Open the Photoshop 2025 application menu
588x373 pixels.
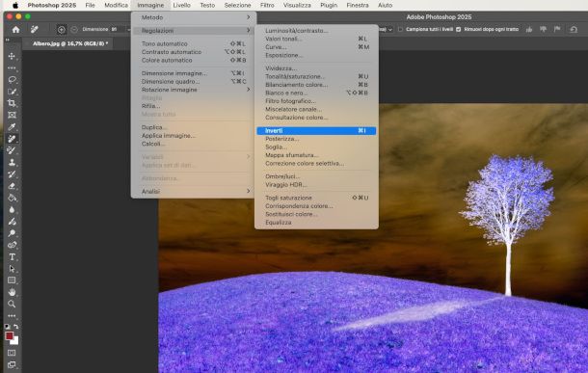click(x=52, y=5)
